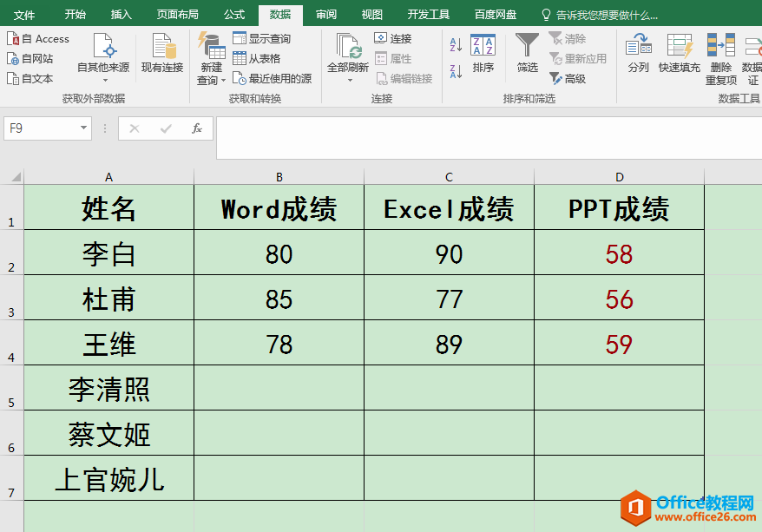Click 显示查询 show queries
The width and height of the screenshot is (762, 532).
(261, 38)
